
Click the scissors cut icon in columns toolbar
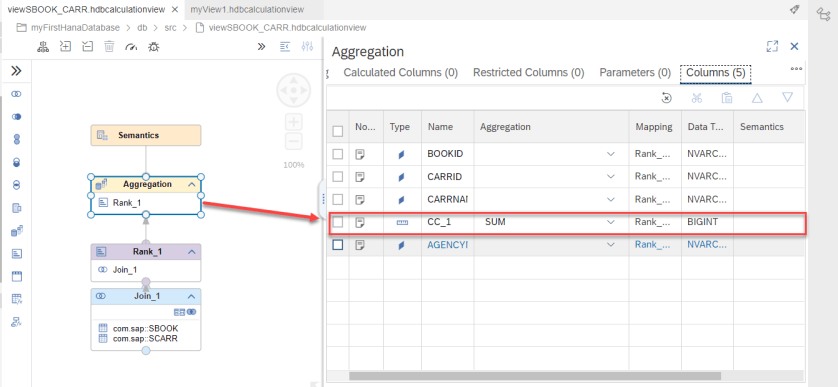(x=696, y=98)
